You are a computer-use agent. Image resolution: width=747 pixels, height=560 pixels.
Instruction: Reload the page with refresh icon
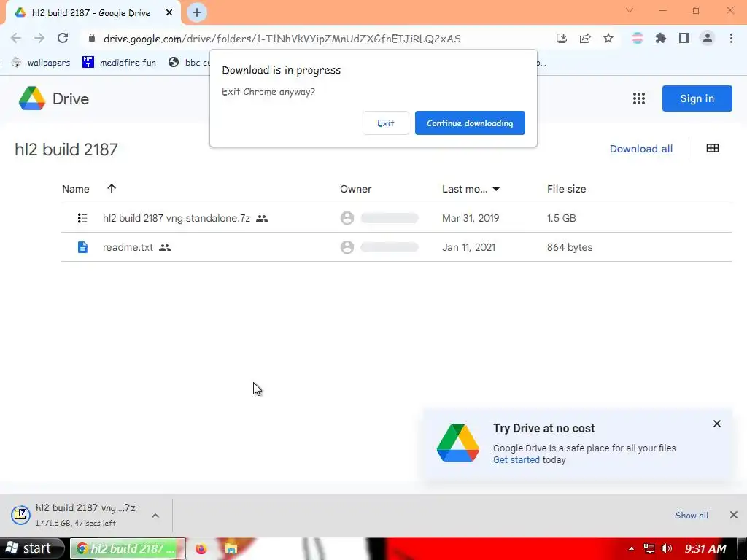coord(63,38)
